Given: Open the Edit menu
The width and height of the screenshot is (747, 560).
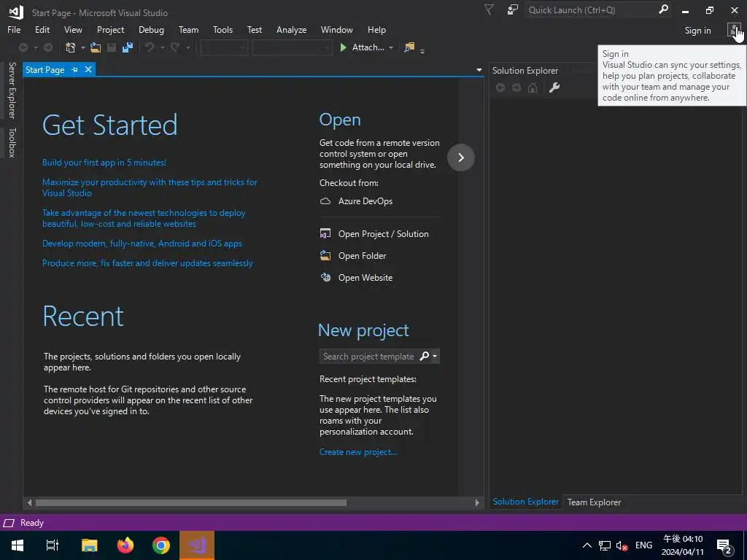Looking at the screenshot, I should click(x=42, y=29).
